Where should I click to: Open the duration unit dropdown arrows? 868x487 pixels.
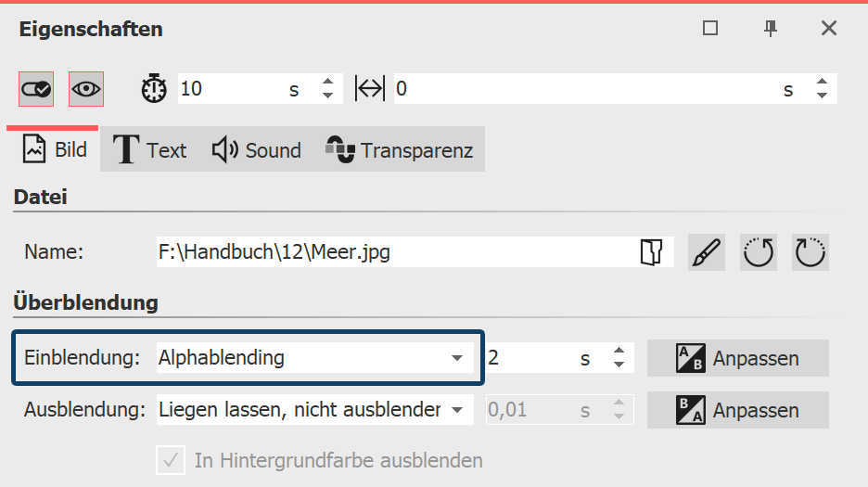pos(326,89)
